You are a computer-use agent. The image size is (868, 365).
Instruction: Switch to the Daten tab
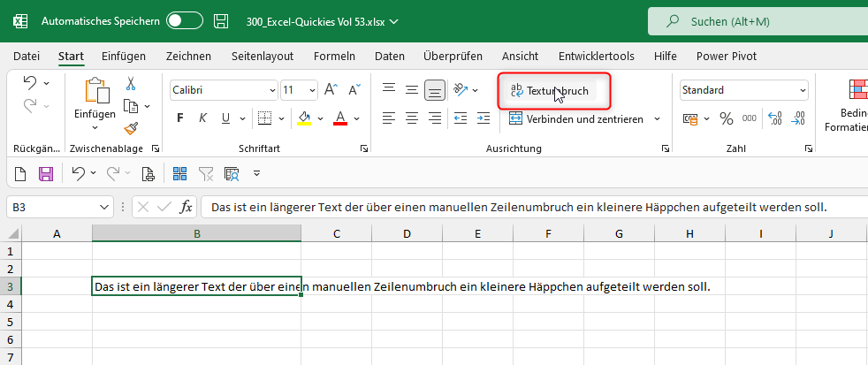[390, 56]
